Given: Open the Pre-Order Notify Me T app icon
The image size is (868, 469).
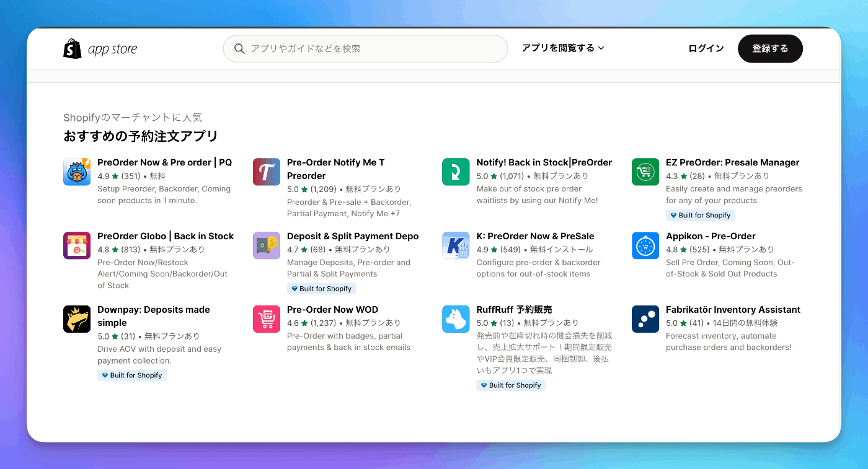Looking at the screenshot, I should (x=267, y=172).
